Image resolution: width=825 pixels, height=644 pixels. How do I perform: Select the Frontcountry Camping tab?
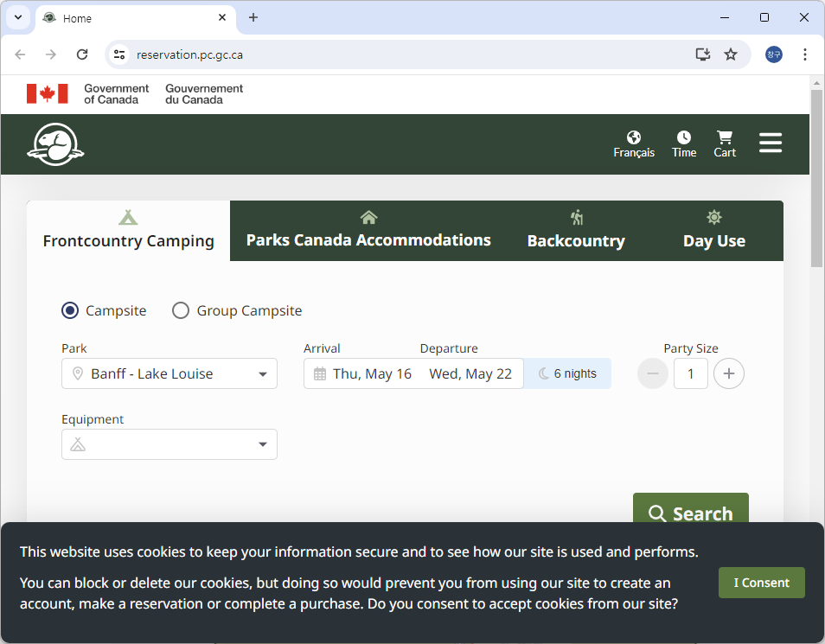pos(128,231)
